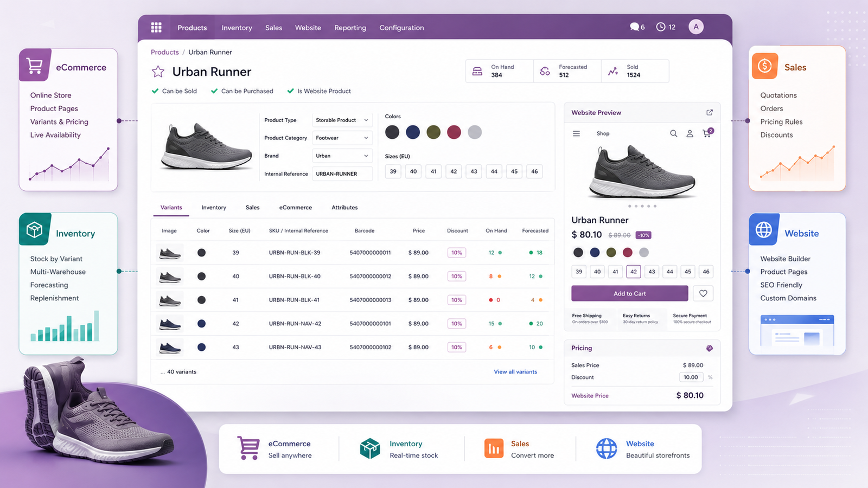Image resolution: width=868 pixels, height=488 pixels.
Task: Click SKU URBN-RUN-BLK-40
Action: pyautogui.click(x=295, y=276)
